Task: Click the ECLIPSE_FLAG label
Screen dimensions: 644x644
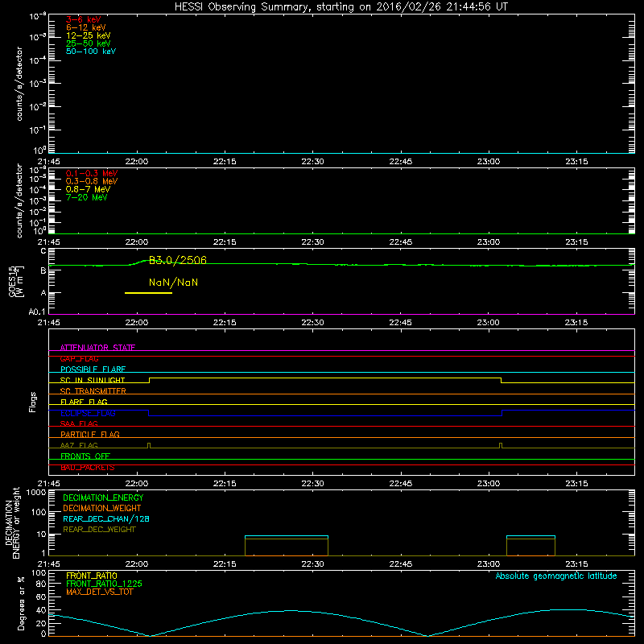Action: pyautogui.click(x=88, y=413)
